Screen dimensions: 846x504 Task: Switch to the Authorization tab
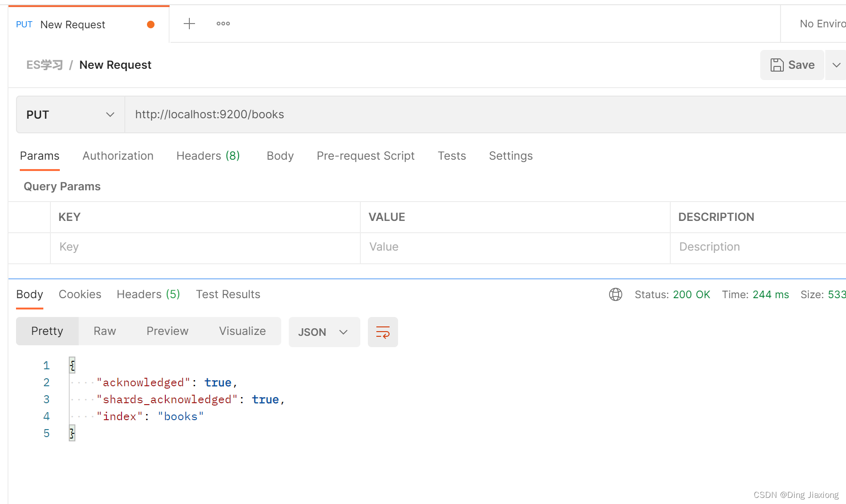[118, 156]
